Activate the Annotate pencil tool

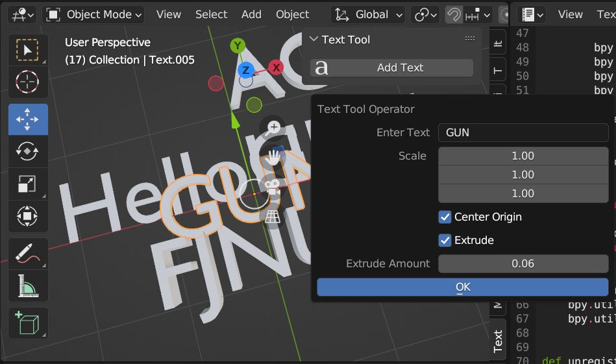point(27,253)
